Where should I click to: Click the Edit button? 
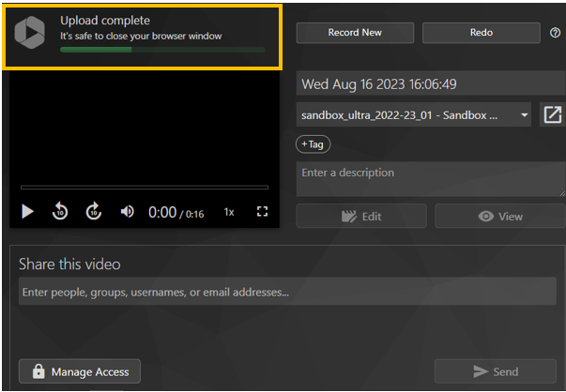[361, 217]
